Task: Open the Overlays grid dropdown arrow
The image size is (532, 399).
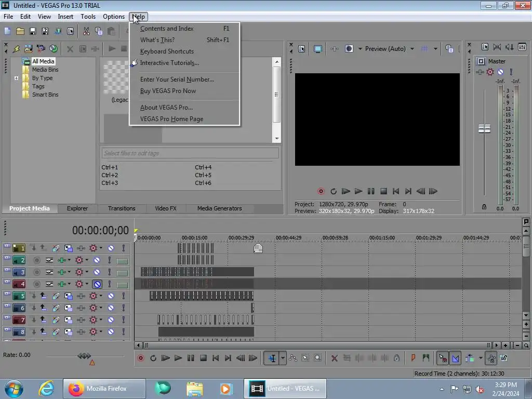Action: coord(435,49)
